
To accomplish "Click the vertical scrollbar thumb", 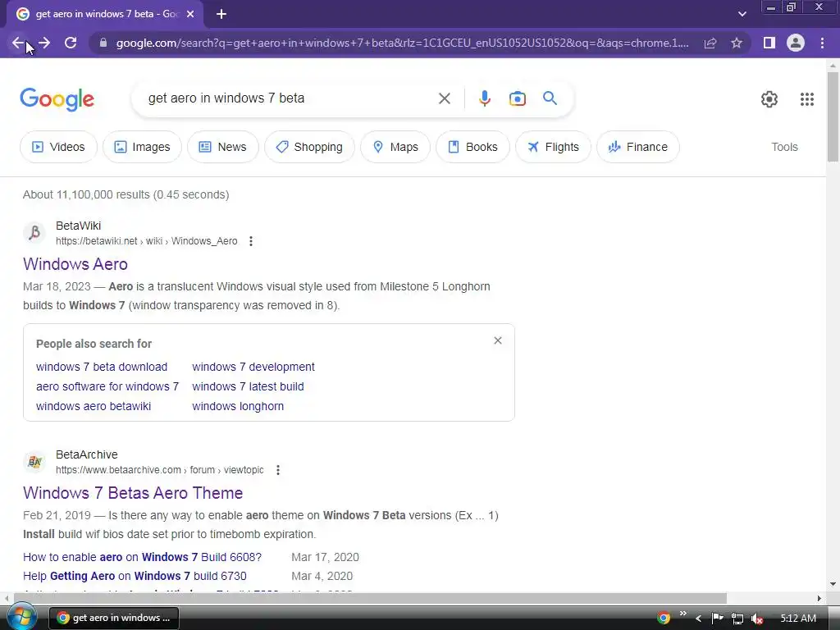I will (833, 116).
